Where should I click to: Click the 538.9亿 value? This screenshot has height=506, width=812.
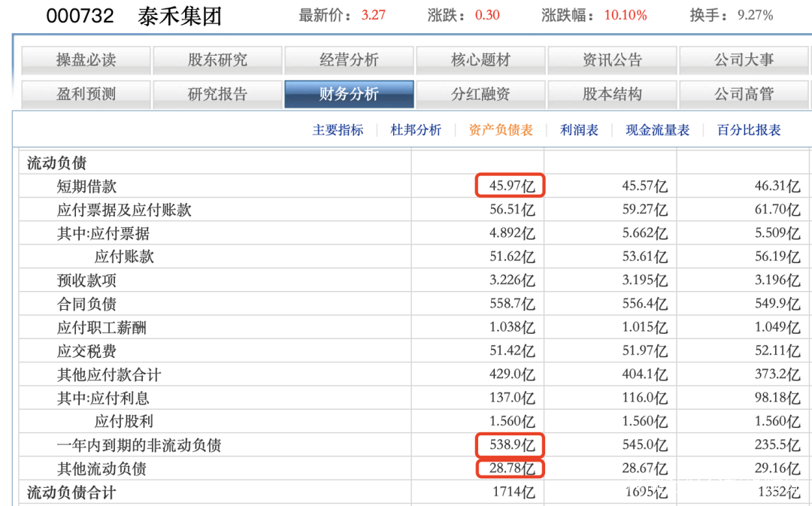512,445
